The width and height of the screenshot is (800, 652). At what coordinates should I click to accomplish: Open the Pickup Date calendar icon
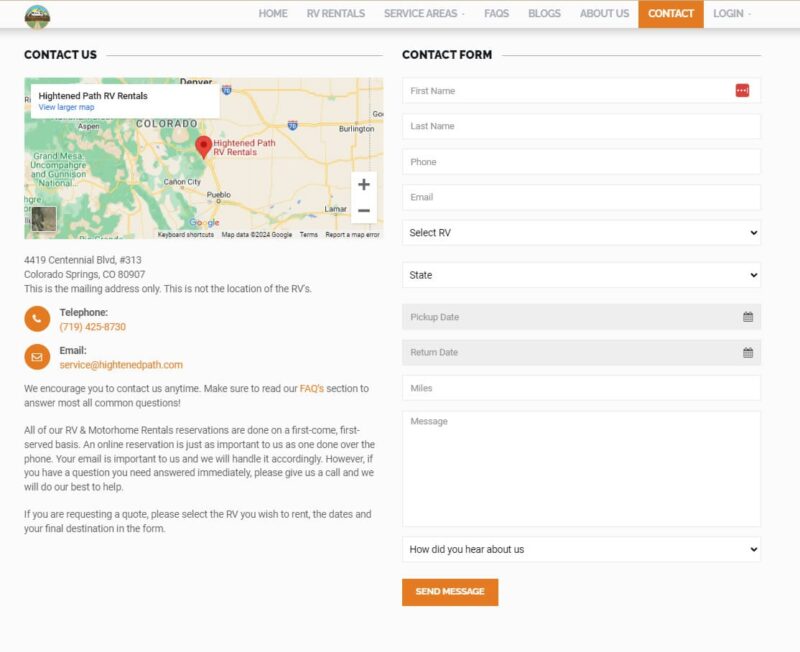point(749,316)
